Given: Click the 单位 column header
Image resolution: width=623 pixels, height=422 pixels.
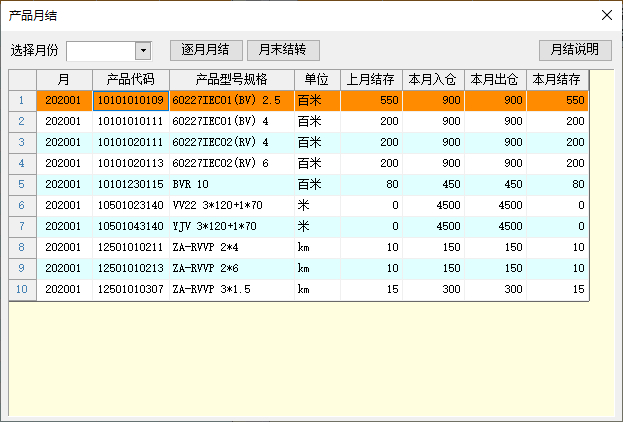Looking at the screenshot, I should (317, 80).
